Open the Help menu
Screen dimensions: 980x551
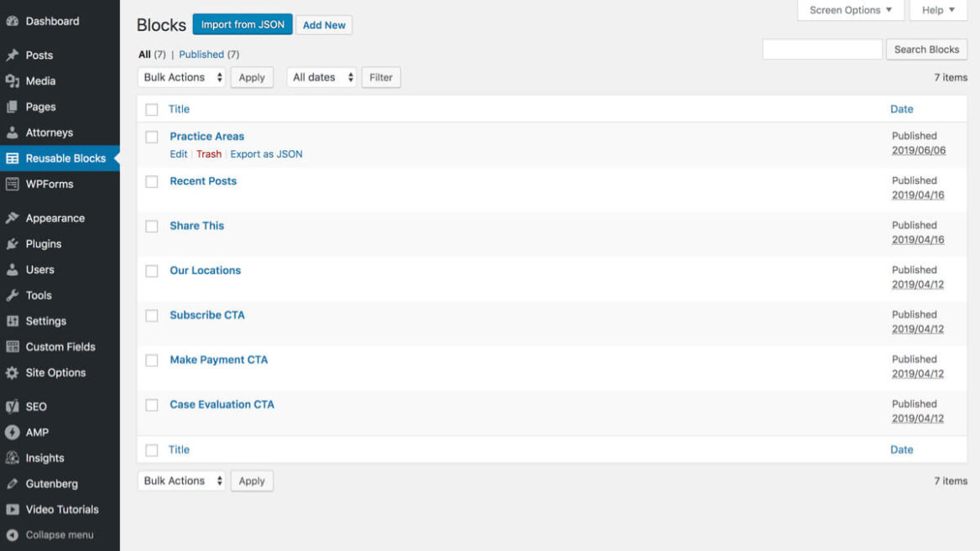pyautogui.click(x=937, y=10)
